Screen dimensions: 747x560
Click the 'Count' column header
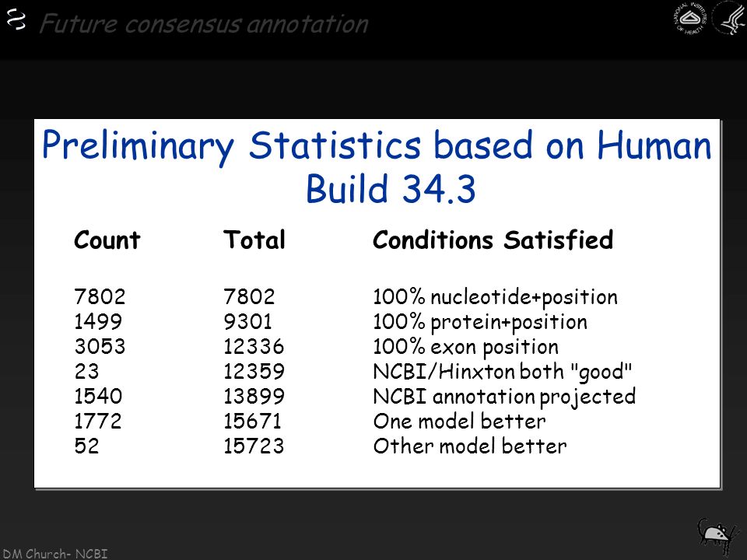[107, 240]
